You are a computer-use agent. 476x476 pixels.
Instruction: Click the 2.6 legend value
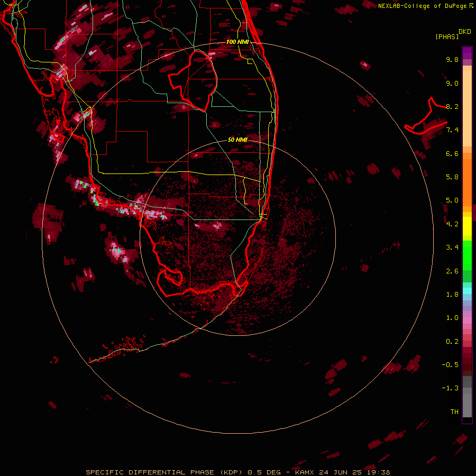pyautogui.click(x=452, y=271)
